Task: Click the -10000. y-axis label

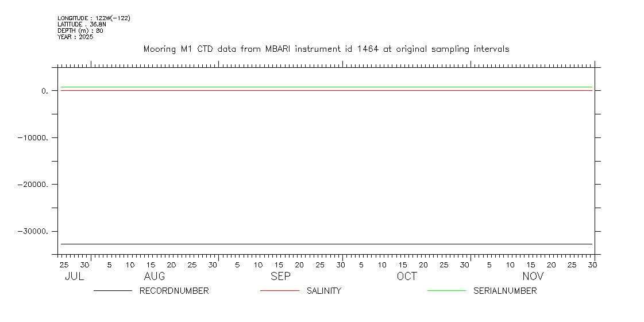Action: click(34, 138)
